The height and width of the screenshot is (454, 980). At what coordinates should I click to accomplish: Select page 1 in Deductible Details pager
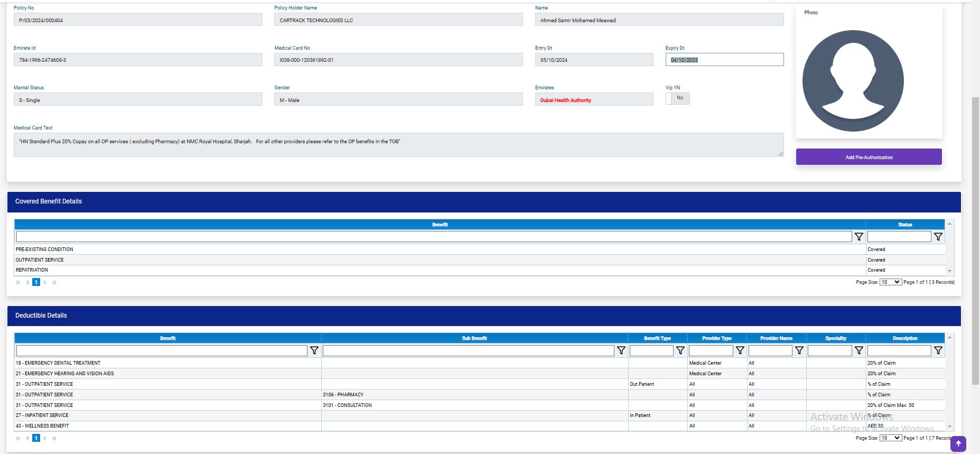tap(36, 438)
